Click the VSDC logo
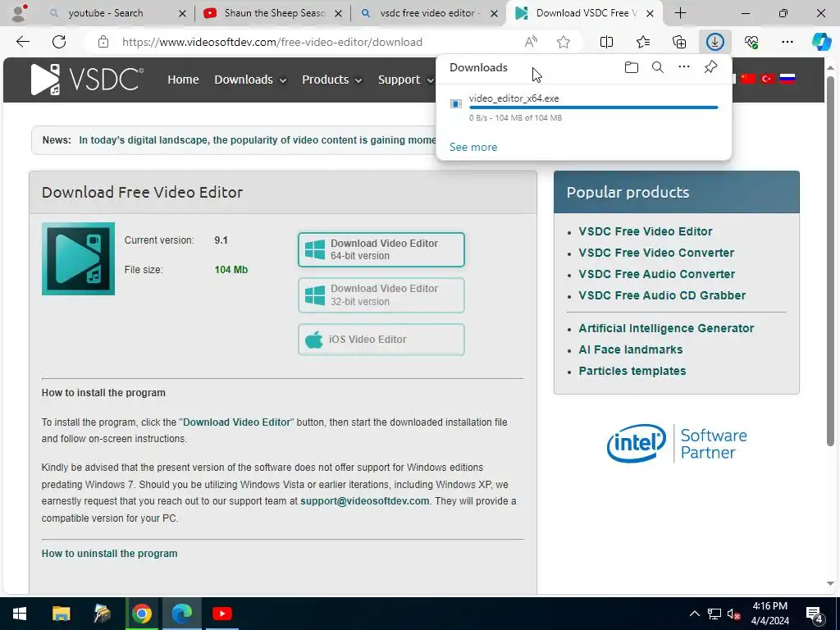This screenshot has height=630, width=840. (87, 80)
